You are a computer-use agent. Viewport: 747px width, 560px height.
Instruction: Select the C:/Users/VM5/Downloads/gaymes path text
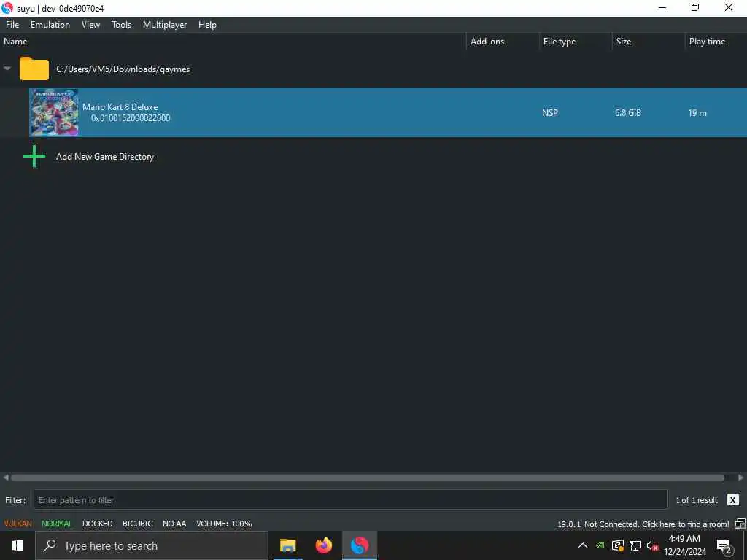tap(123, 69)
